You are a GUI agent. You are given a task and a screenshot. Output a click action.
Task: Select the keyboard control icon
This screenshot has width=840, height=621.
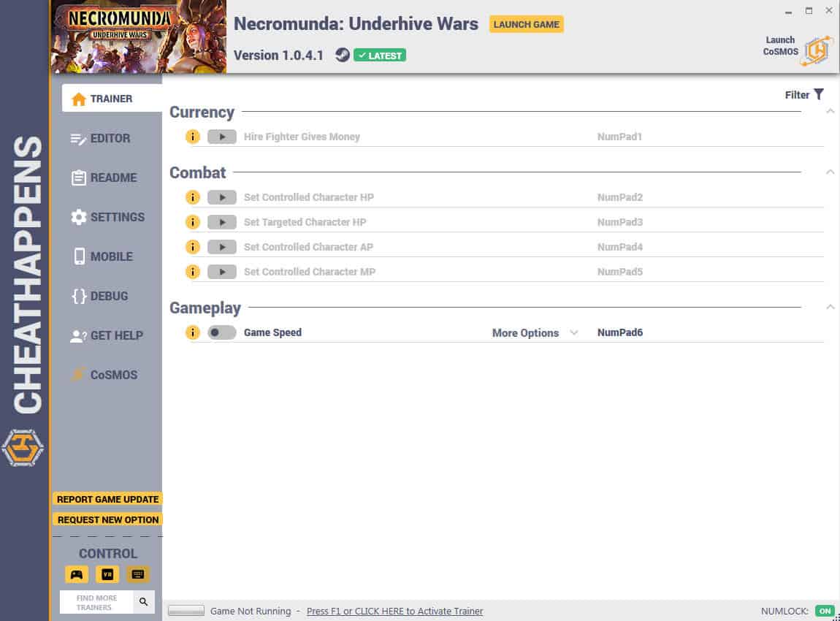[138, 574]
